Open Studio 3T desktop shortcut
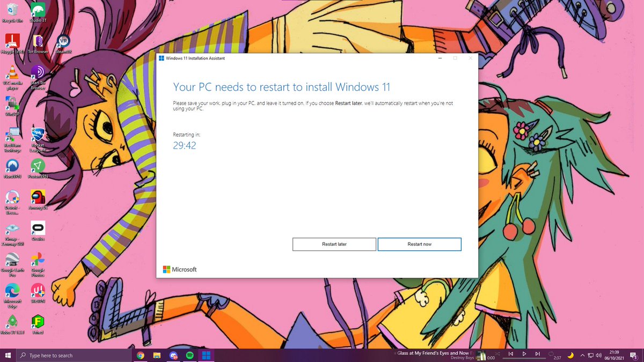 coord(38,13)
